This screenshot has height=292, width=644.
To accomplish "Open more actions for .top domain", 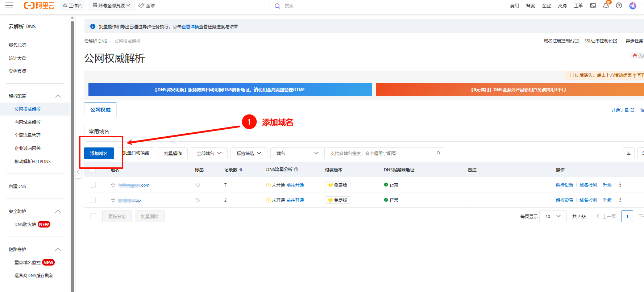I will coord(620,200).
